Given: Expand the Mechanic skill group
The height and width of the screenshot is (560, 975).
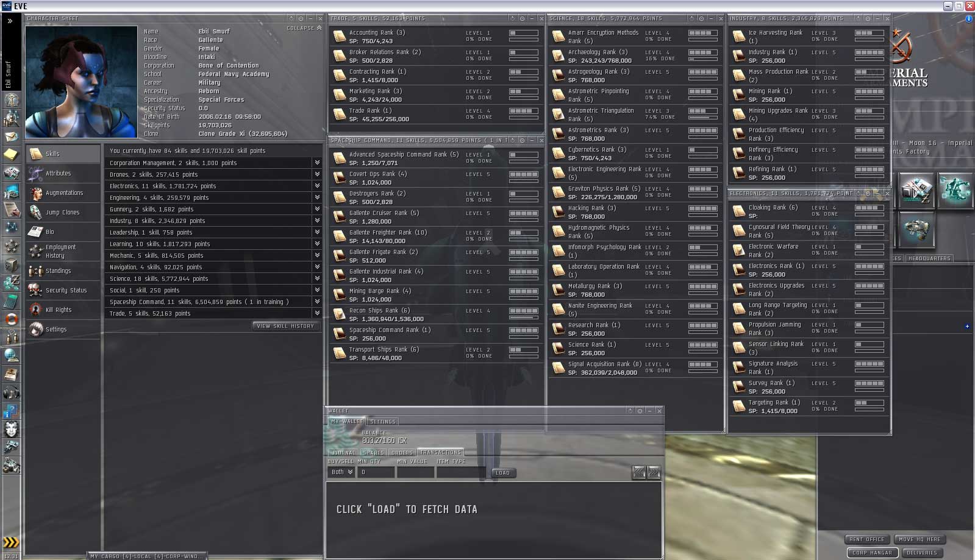Looking at the screenshot, I should (317, 255).
